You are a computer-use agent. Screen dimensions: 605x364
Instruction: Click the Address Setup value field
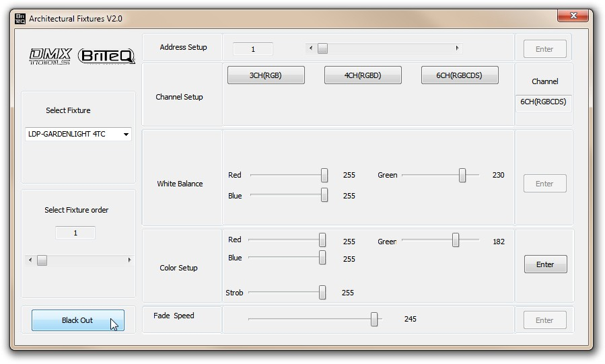(x=253, y=49)
